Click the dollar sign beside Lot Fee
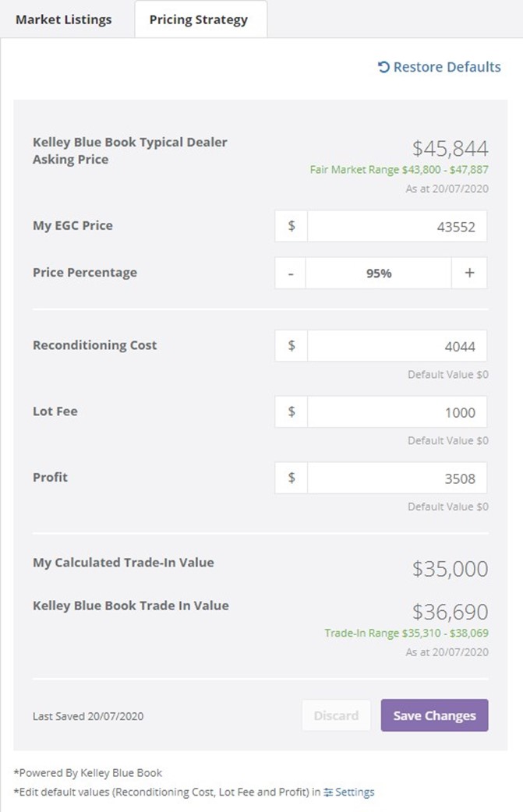 (291, 411)
